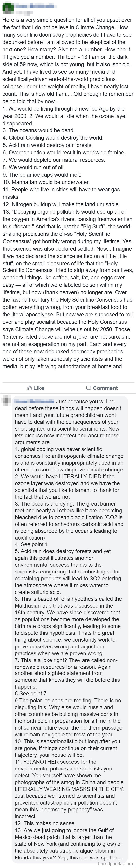The image size is (136, 868).
Task: Click the Like and Comment action bar
Action: tap(67, 388)
